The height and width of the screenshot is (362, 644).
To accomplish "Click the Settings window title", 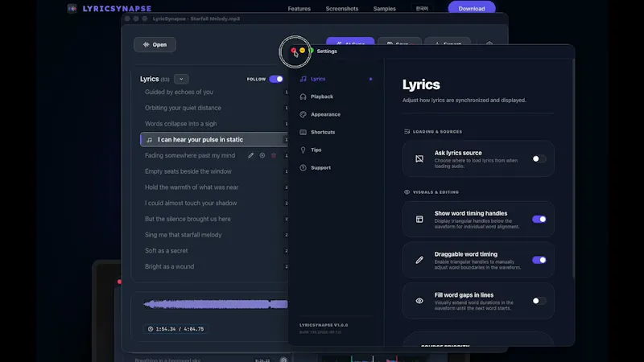I will 327,51.
